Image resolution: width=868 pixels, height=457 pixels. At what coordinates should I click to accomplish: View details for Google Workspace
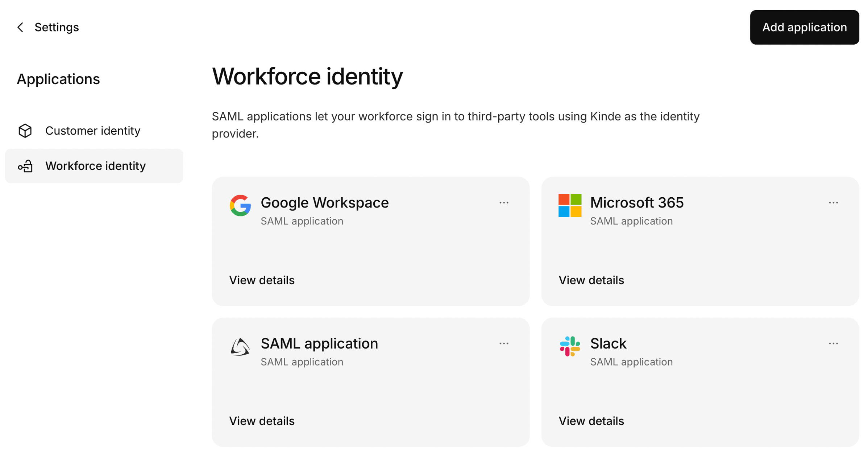pos(262,280)
